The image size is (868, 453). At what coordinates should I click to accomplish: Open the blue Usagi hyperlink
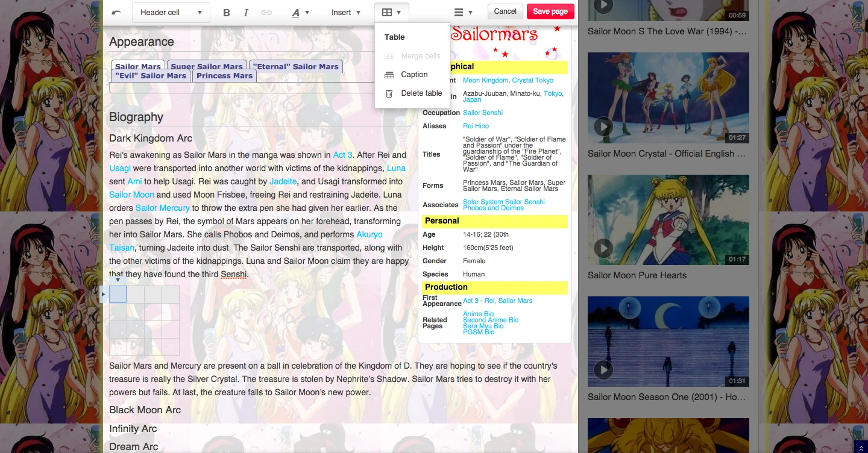(x=119, y=168)
